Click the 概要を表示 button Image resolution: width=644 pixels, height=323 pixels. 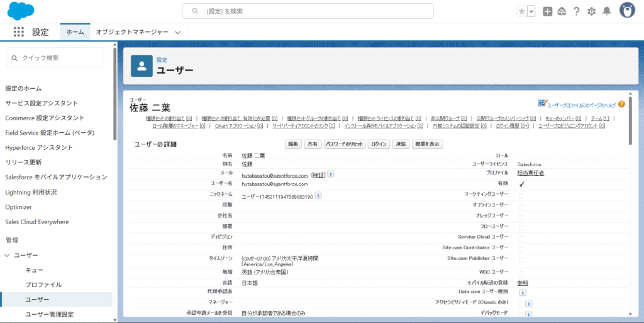coord(427,144)
